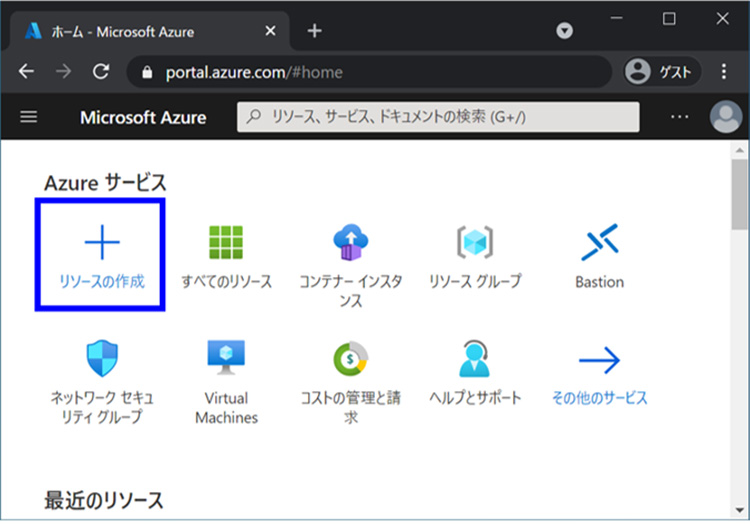Open the Bastion service icon
This screenshot has height=524, width=750.
(x=600, y=242)
